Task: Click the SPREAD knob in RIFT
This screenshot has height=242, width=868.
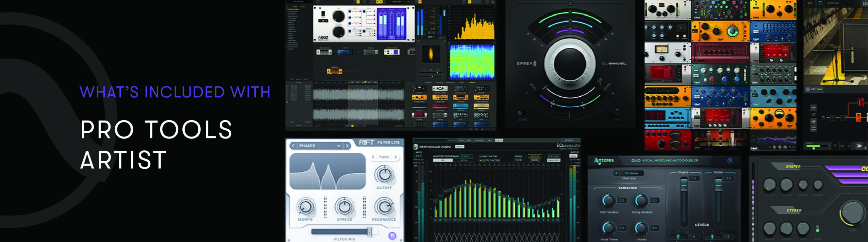Action: [x=344, y=207]
